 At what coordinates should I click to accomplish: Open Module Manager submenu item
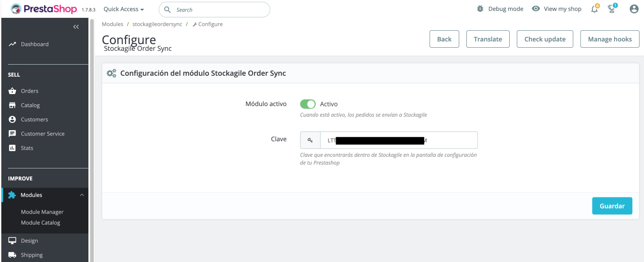click(x=42, y=212)
